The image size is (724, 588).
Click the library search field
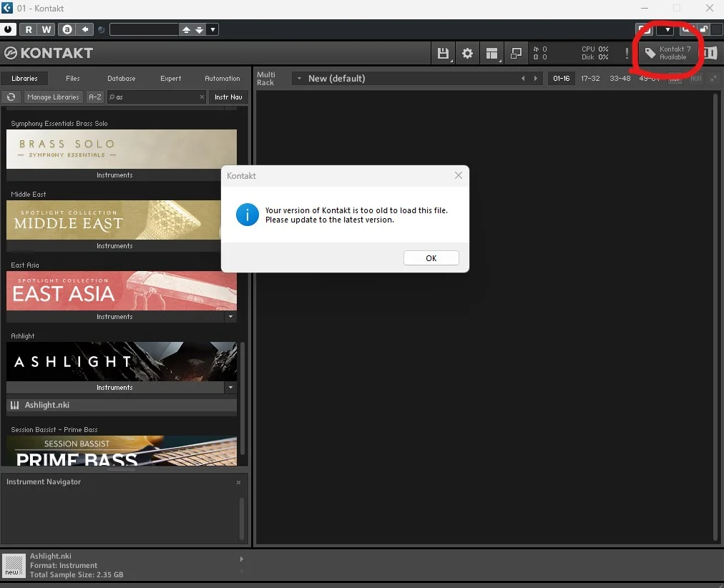coord(157,97)
